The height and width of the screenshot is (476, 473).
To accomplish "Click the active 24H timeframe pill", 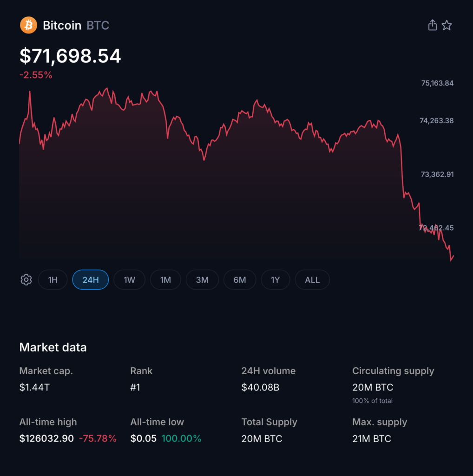I will tap(90, 279).
